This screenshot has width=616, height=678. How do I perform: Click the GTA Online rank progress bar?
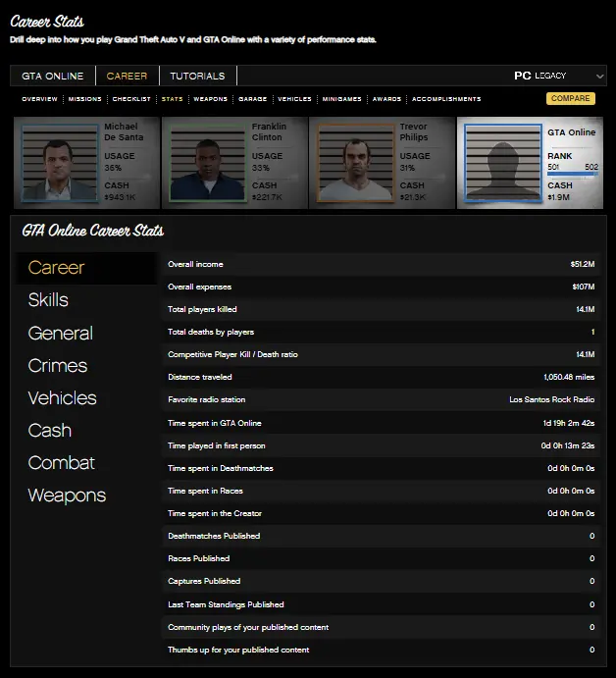(573, 174)
